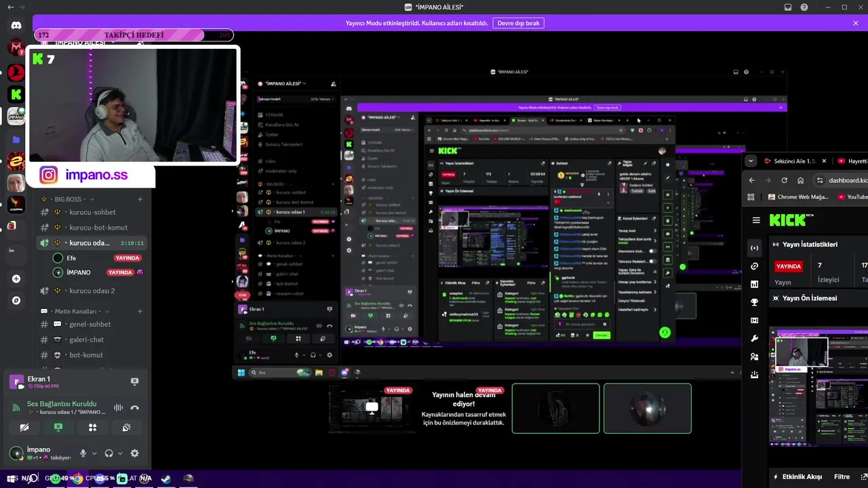This screenshot has height=488, width=868.
Task: Open Discord home direct messages icon
Action: point(16,26)
